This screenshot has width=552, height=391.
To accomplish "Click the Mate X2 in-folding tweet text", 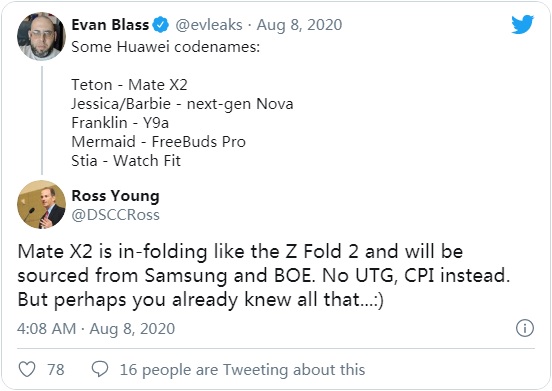I will point(264,276).
